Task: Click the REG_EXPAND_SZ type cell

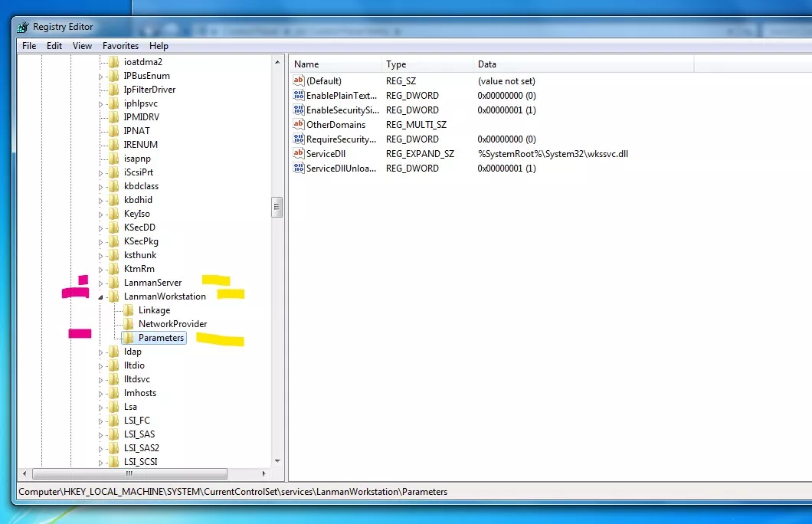Action: pos(420,154)
